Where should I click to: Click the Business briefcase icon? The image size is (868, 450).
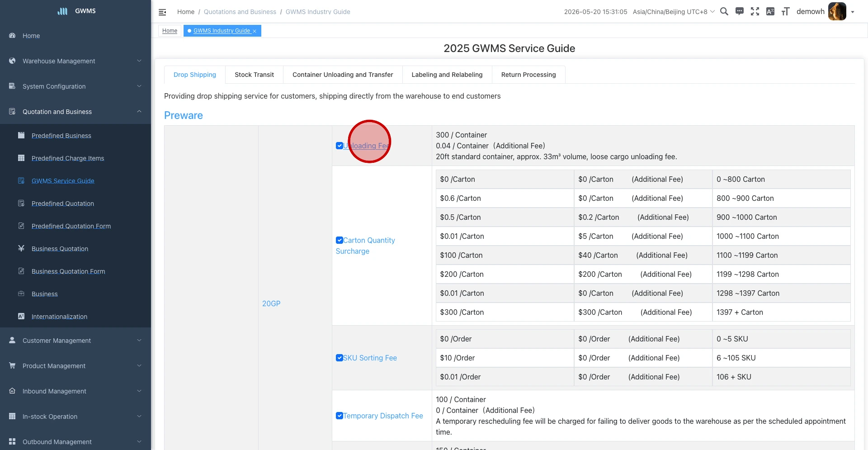[21, 294]
